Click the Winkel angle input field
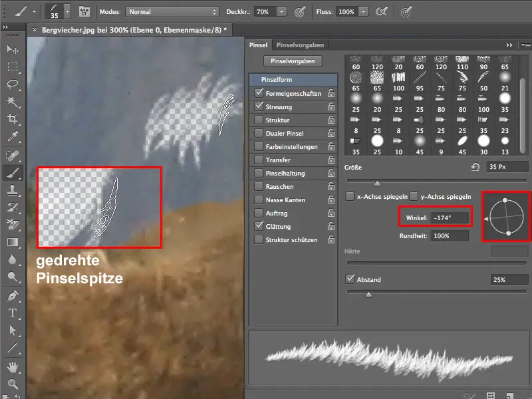Image resolution: width=532 pixels, height=399 pixels. click(x=450, y=217)
